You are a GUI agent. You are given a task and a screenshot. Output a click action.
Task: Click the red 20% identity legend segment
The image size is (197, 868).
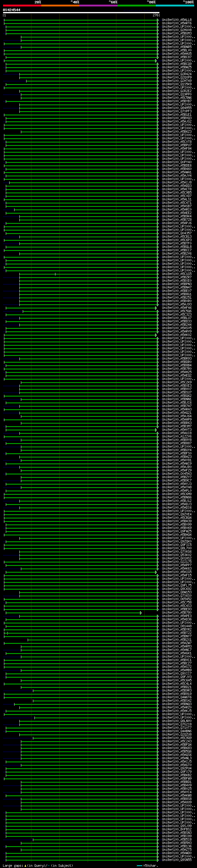tap(22, 6)
